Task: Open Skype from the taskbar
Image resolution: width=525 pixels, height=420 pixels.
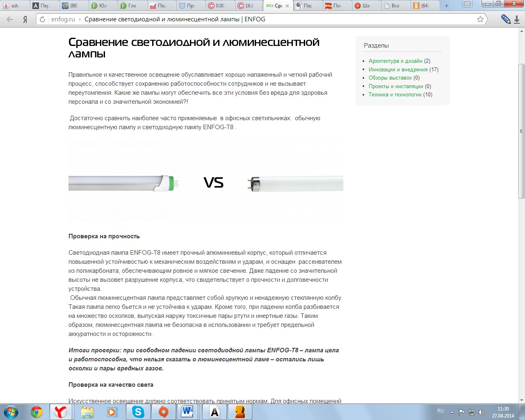Action: 138,412
